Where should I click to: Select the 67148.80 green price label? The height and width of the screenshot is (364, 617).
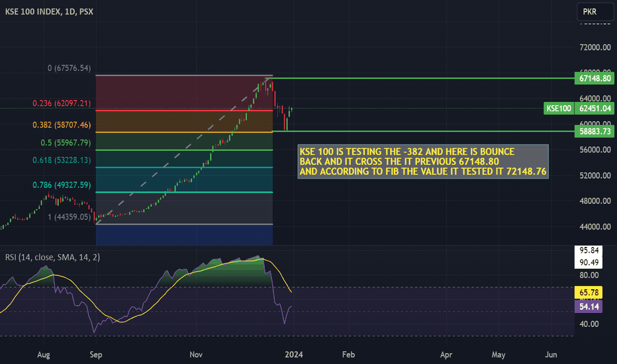point(594,78)
